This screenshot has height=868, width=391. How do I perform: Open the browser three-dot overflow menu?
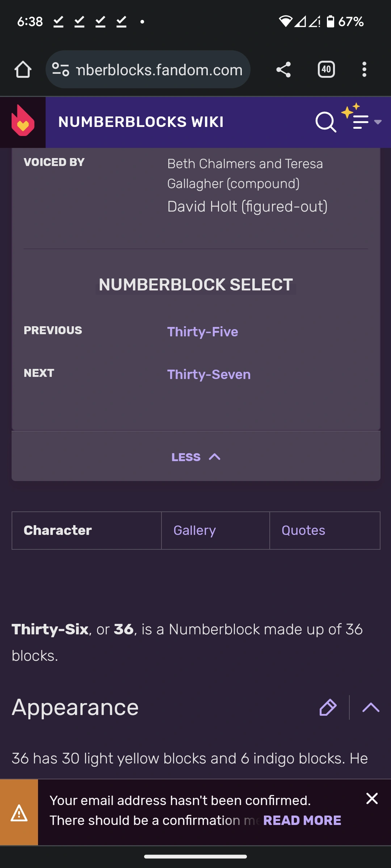(x=364, y=69)
